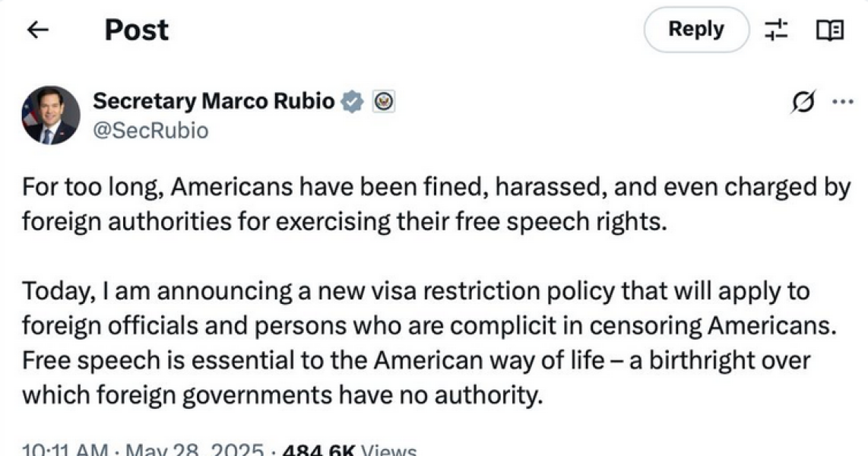
Task: Click the Reply button
Action: click(x=695, y=30)
